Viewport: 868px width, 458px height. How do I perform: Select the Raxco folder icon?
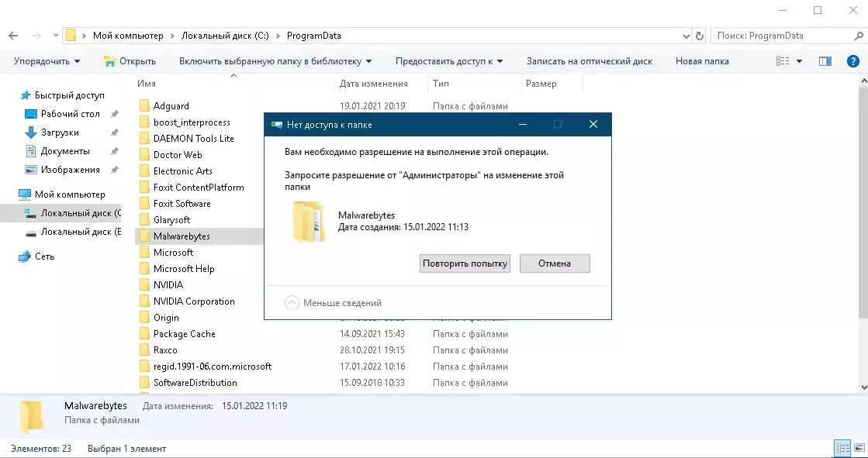tap(144, 350)
